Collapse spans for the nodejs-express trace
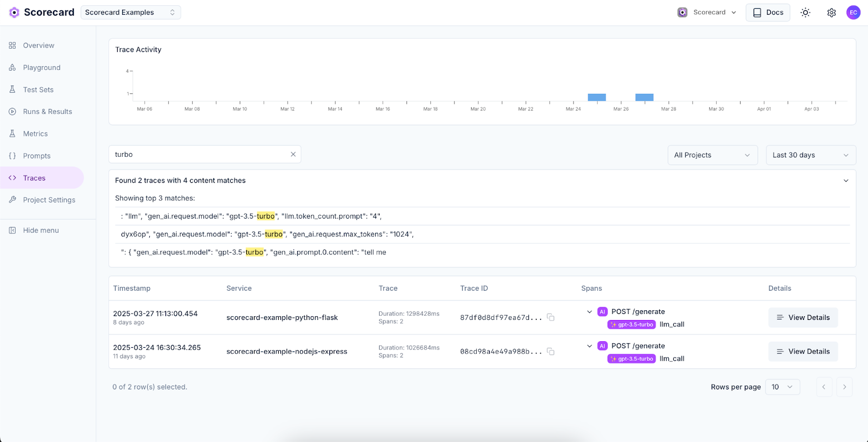The height and width of the screenshot is (442, 868). (x=590, y=346)
